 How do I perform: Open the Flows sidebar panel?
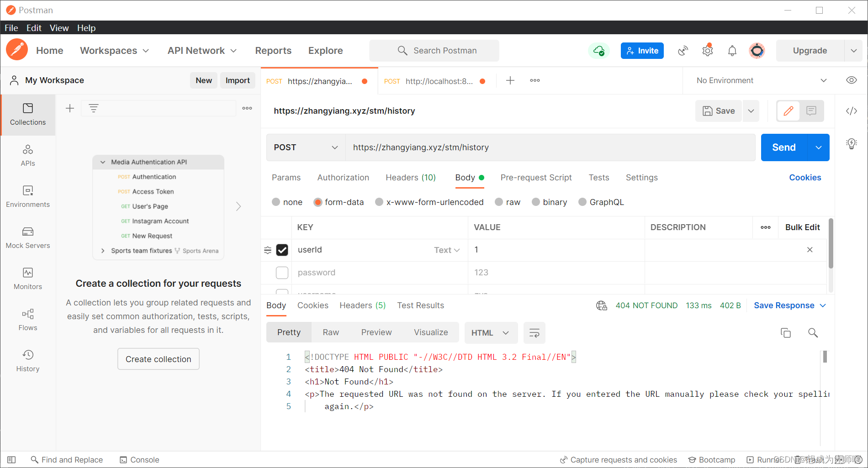pyautogui.click(x=28, y=320)
